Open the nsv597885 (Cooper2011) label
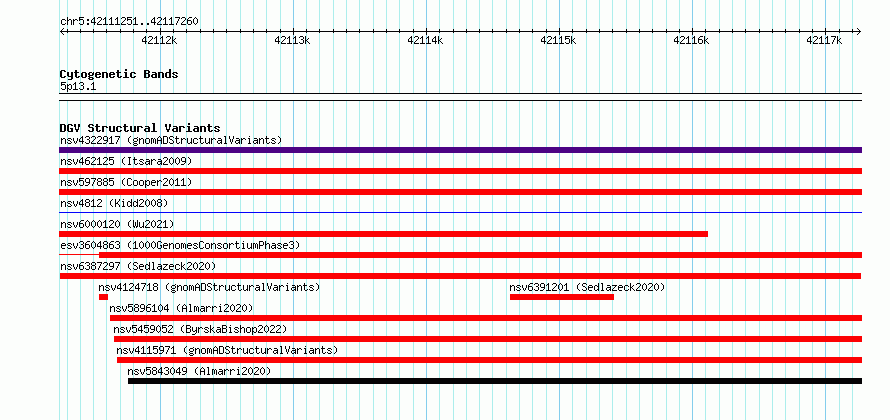 tap(126, 182)
